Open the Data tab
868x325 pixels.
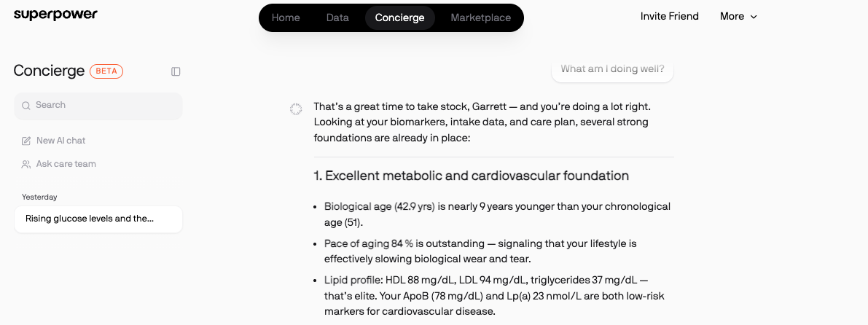click(x=337, y=17)
